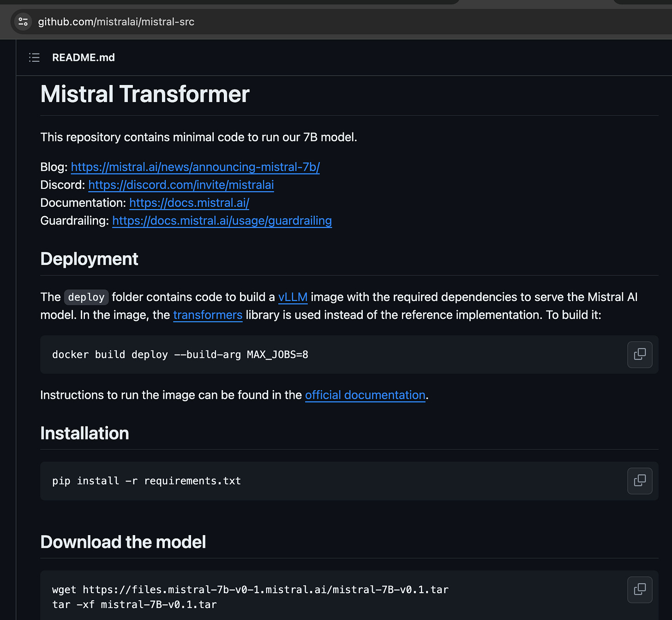Open the transformers library link

coord(208,315)
